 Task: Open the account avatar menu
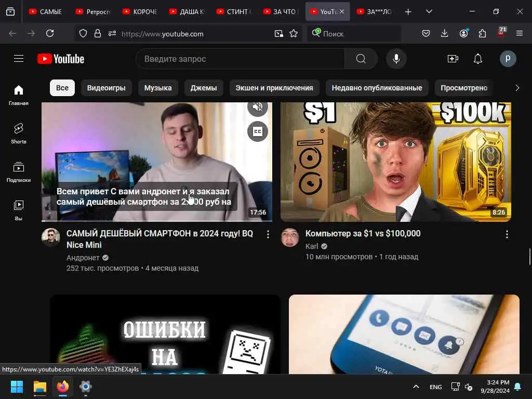508,59
